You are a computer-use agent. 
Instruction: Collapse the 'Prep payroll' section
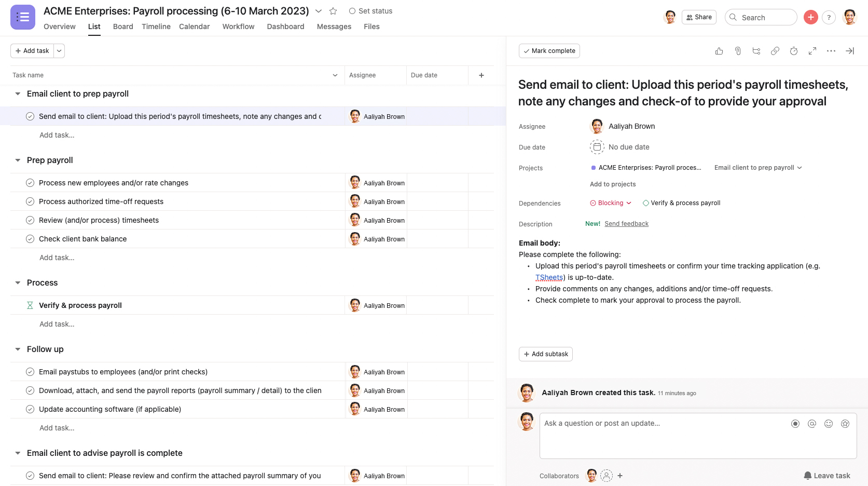pos(18,160)
